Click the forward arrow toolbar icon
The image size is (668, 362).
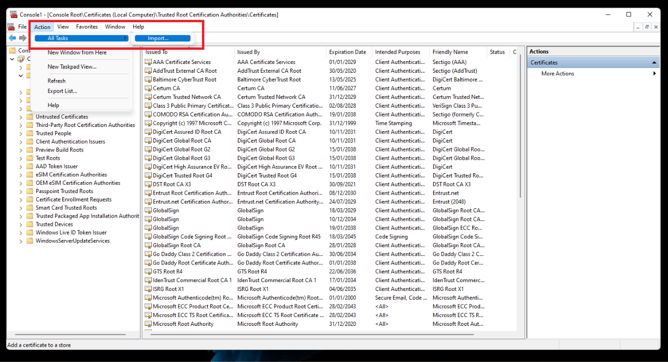point(23,38)
